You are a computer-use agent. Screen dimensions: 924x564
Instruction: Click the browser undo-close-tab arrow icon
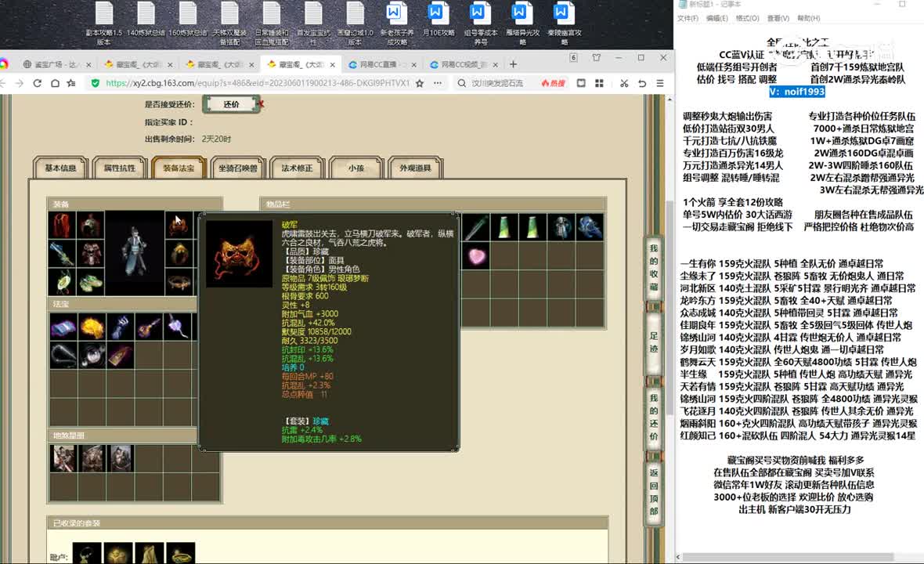tap(642, 83)
